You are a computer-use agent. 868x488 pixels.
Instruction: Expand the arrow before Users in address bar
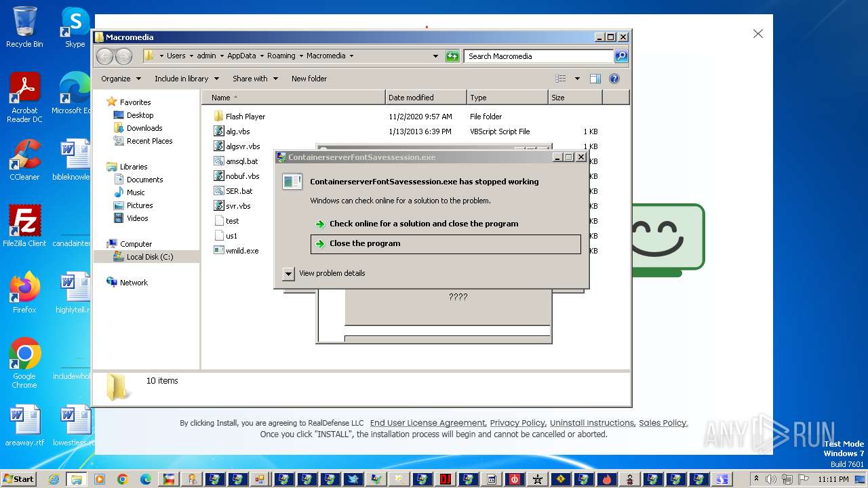161,56
